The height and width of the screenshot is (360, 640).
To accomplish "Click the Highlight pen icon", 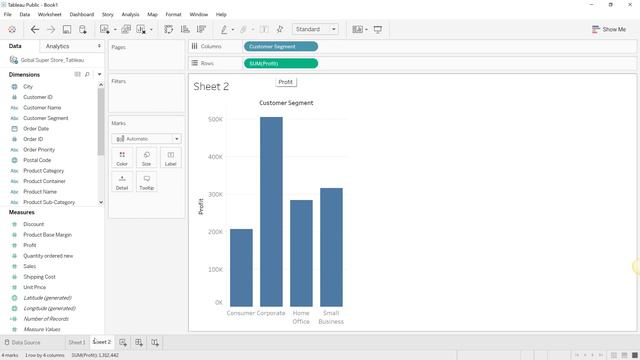I will coord(224,29).
